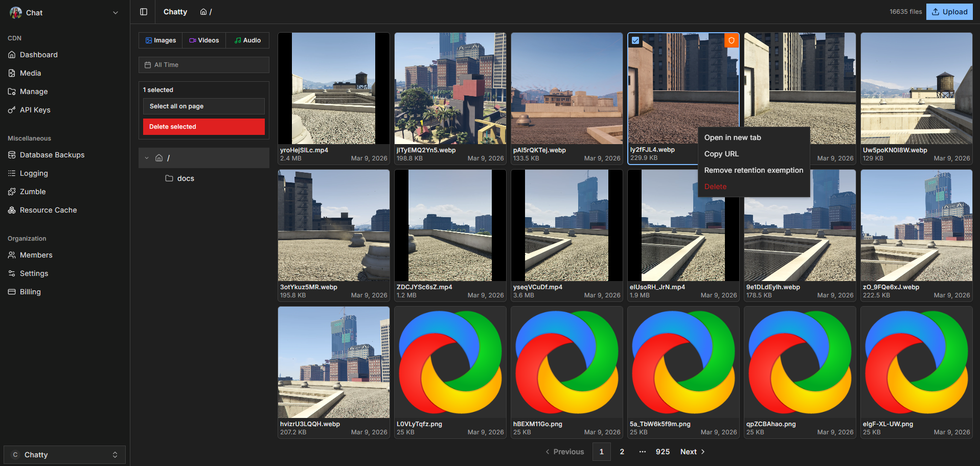
Task: Open the Zumble section
Action: 33,192
